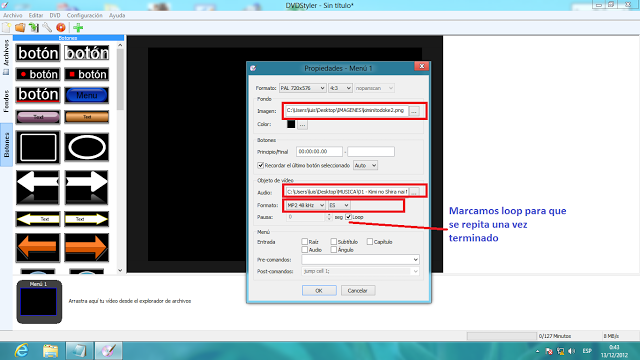Select the yellow right Text arrow button

[87, 219]
